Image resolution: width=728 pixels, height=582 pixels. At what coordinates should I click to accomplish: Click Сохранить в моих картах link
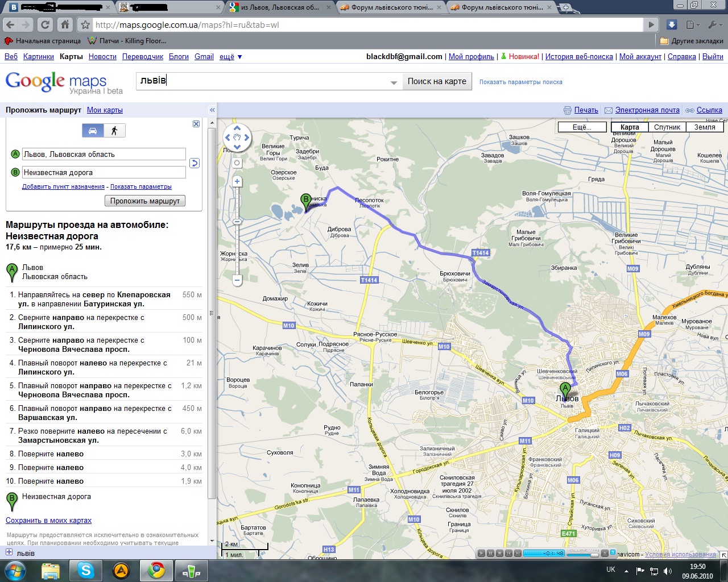pyautogui.click(x=48, y=521)
